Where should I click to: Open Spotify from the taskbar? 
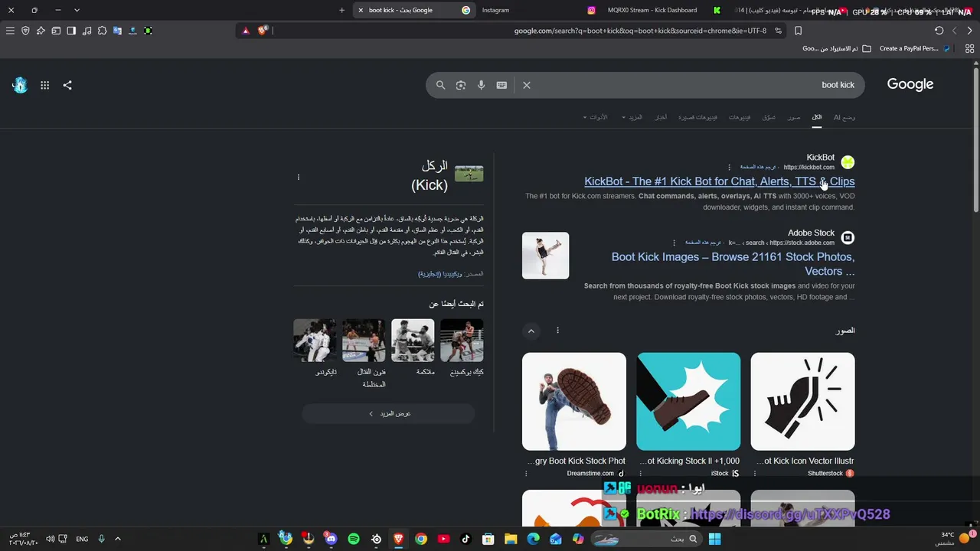pyautogui.click(x=354, y=539)
